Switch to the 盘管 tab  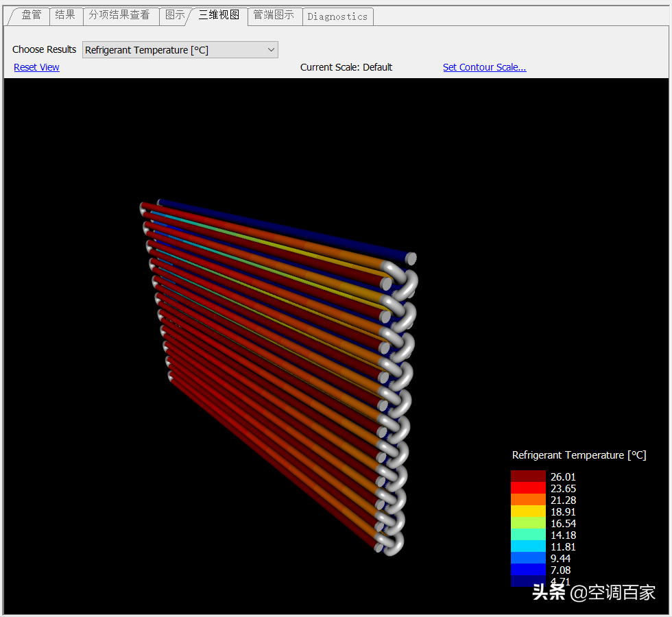[x=31, y=15]
